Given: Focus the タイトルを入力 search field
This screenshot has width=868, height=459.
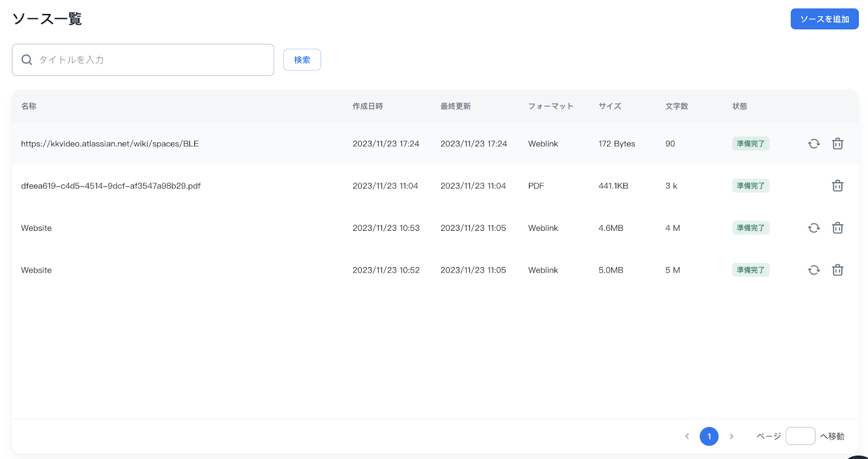Looking at the screenshot, I should 152,60.
